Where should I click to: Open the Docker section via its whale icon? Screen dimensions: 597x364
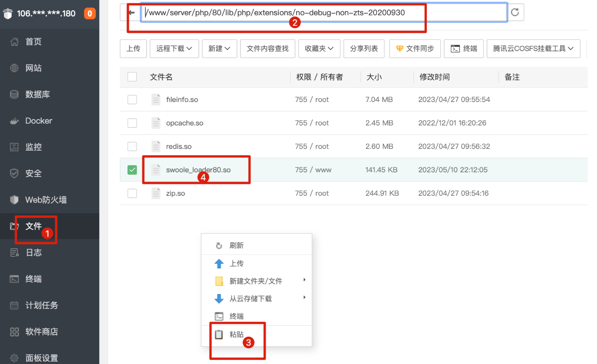(x=14, y=121)
